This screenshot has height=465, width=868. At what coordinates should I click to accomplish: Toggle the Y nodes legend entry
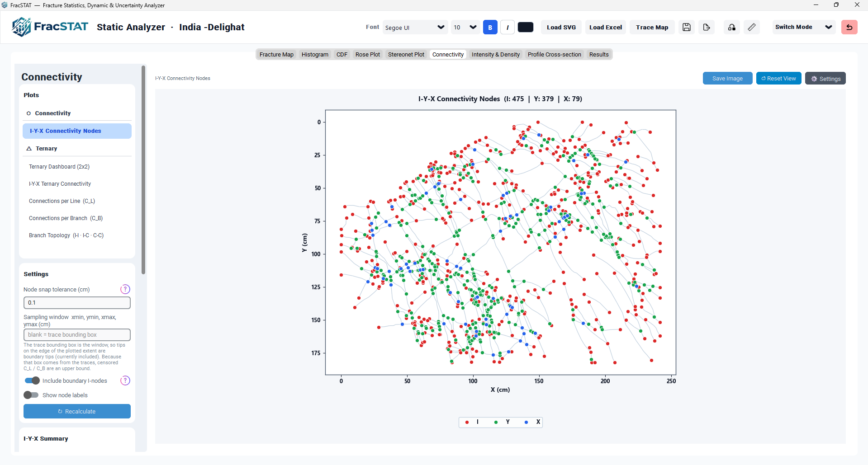[502, 422]
